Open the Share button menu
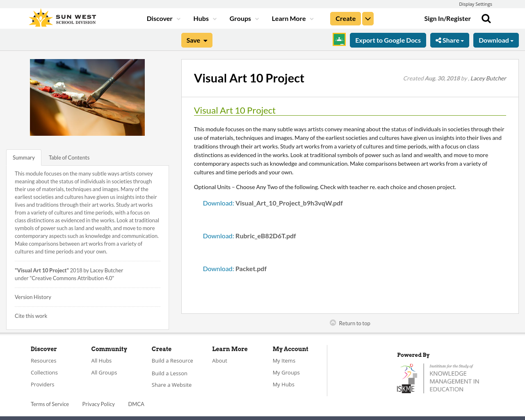Screen dimensions: 525x420 [x=450, y=40]
